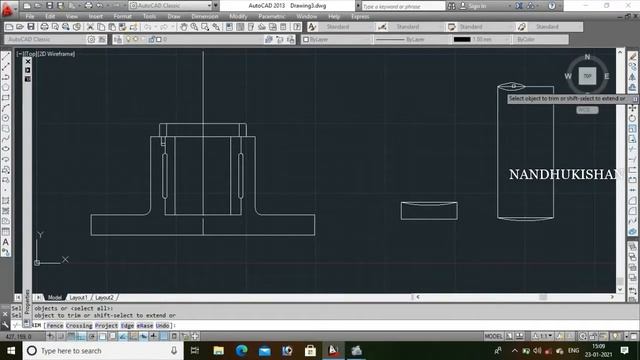Select the Zoom Realtime tool

point(194,27)
